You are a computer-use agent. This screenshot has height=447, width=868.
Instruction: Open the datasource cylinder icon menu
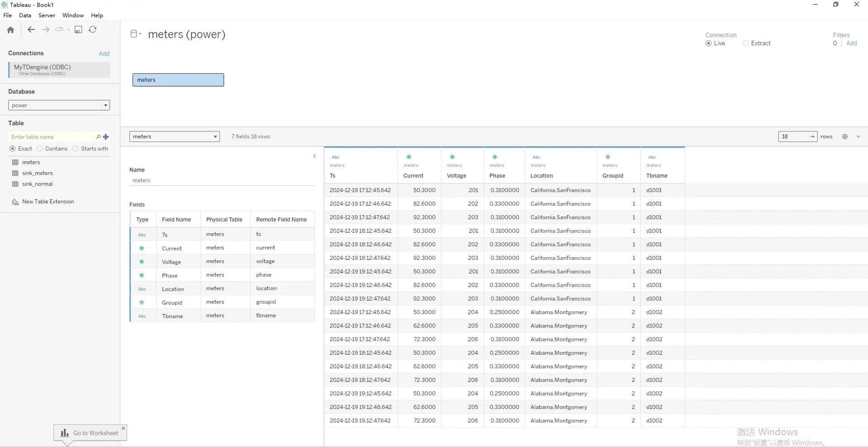[x=135, y=34]
